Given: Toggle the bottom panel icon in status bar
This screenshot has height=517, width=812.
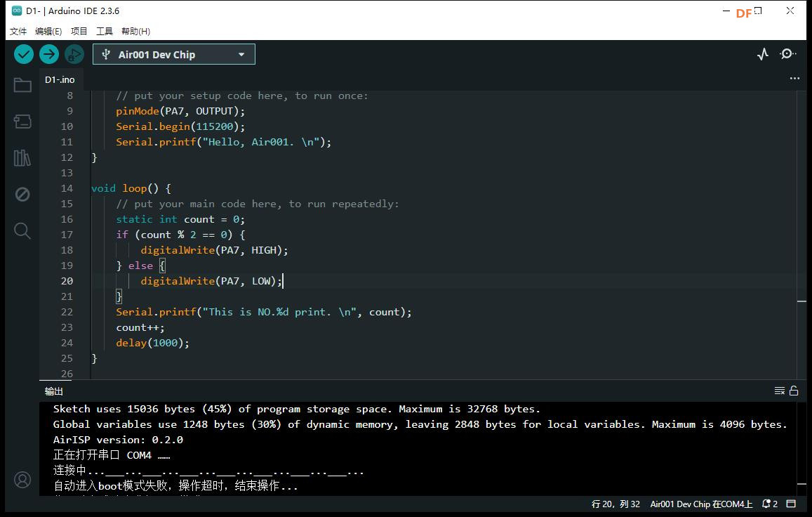Looking at the screenshot, I should coord(791,504).
